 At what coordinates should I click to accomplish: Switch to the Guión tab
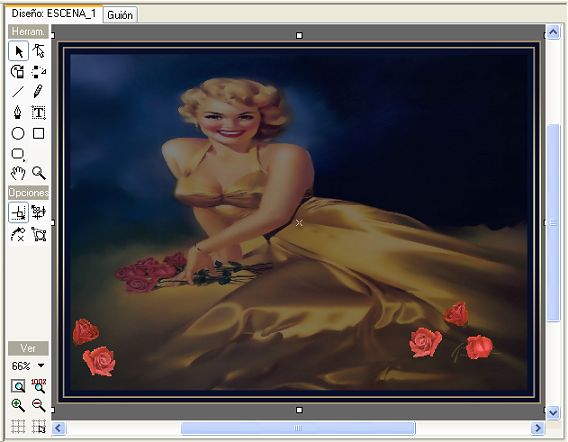[120, 15]
